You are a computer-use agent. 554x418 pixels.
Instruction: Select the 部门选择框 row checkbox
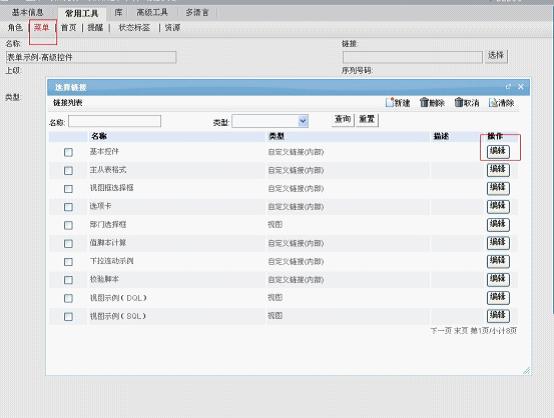click(69, 225)
